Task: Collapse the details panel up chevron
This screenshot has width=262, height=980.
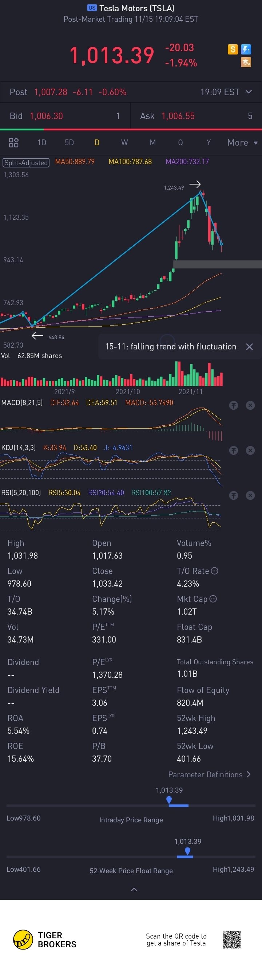Action: click(x=134, y=890)
